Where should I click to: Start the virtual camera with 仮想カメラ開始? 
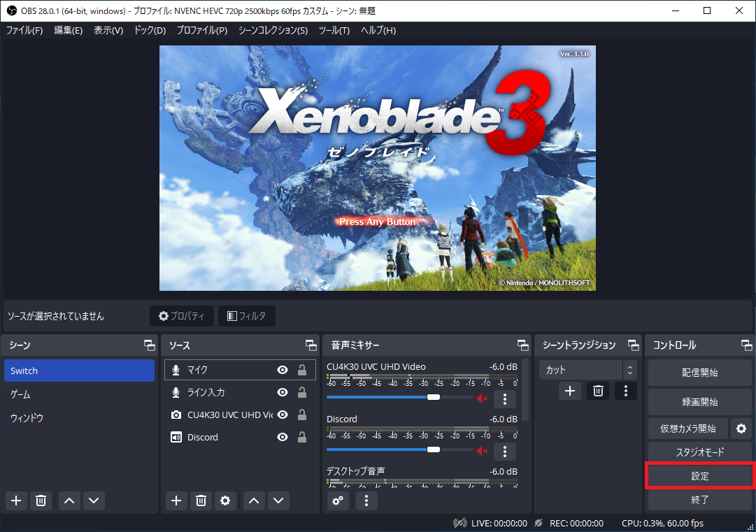coord(688,429)
